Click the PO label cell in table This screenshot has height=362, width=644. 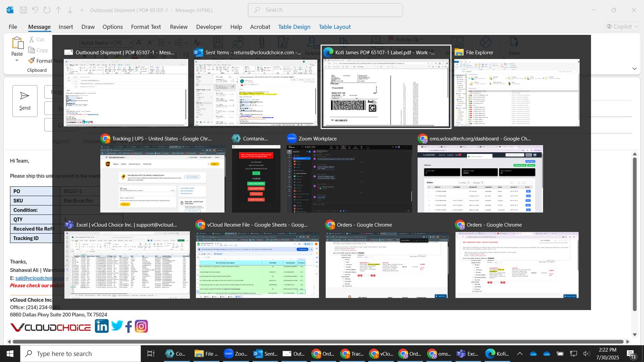point(35,191)
